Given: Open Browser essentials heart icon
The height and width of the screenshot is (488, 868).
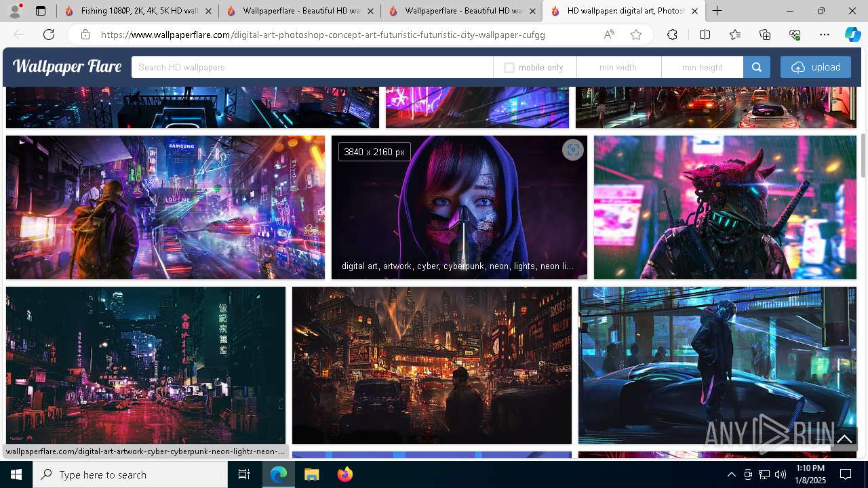Looking at the screenshot, I should click(795, 35).
